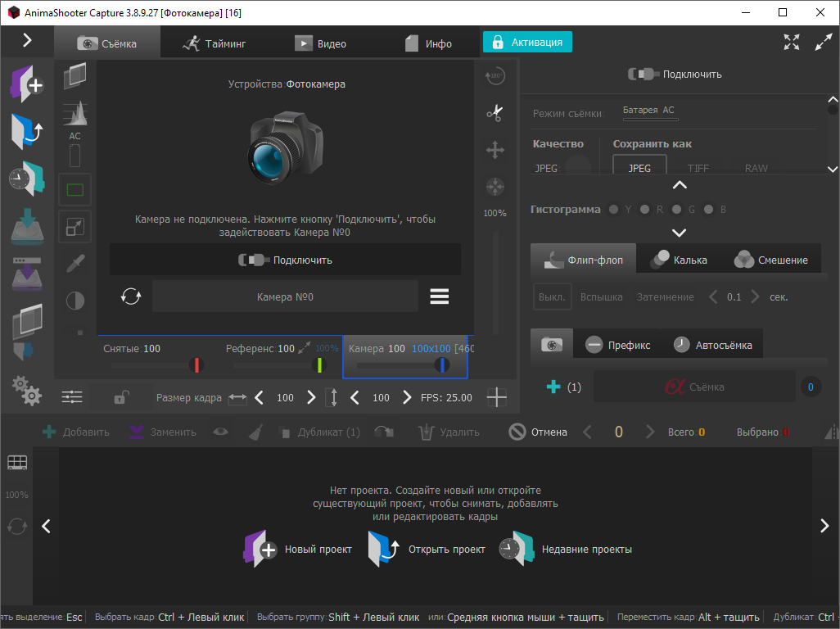Toggle the Выкл. flip-flop switch
This screenshot has width=840, height=629.
point(552,296)
